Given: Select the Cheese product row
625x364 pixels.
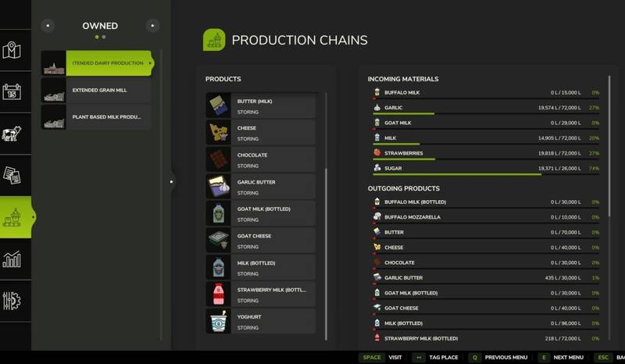Looking at the screenshot, I should click(261, 132).
